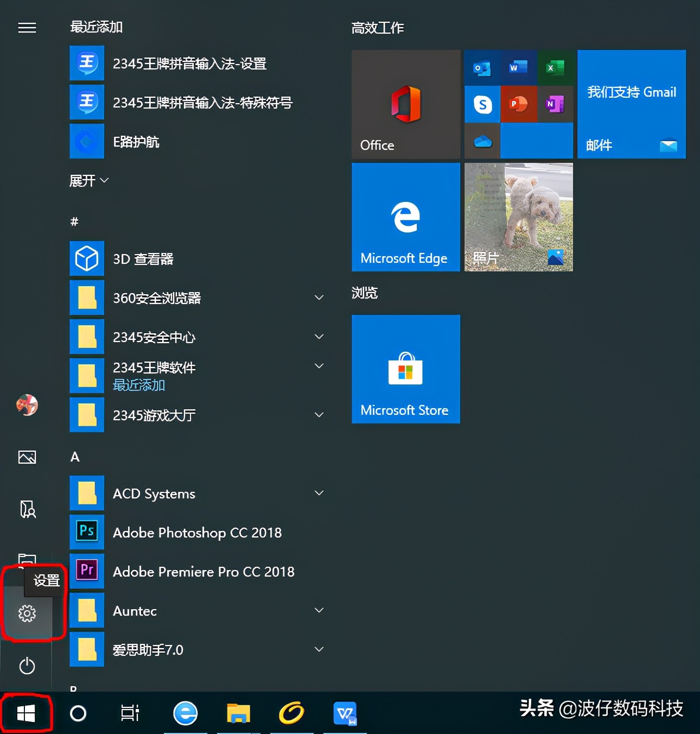The image size is (700, 734).
Task: Open the user account avatar
Action: click(x=27, y=405)
